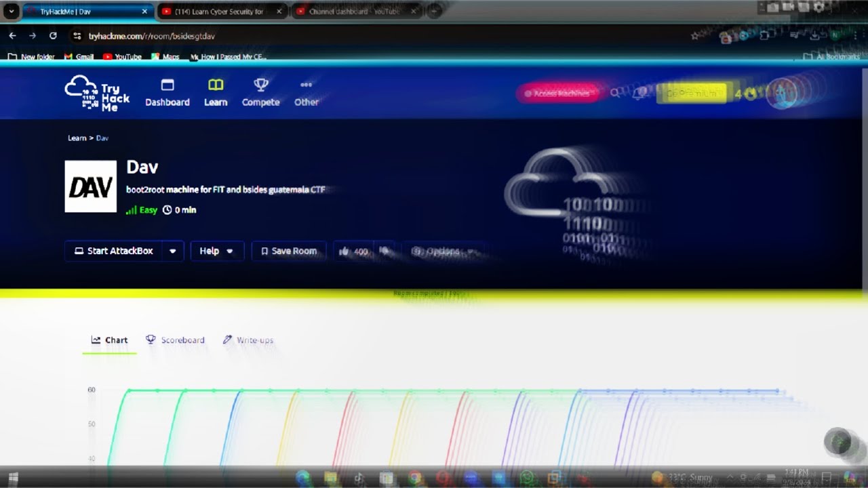This screenshot has height=488, width=868.
Task: Open the Compete trophy item
Action: pos(261,94)
